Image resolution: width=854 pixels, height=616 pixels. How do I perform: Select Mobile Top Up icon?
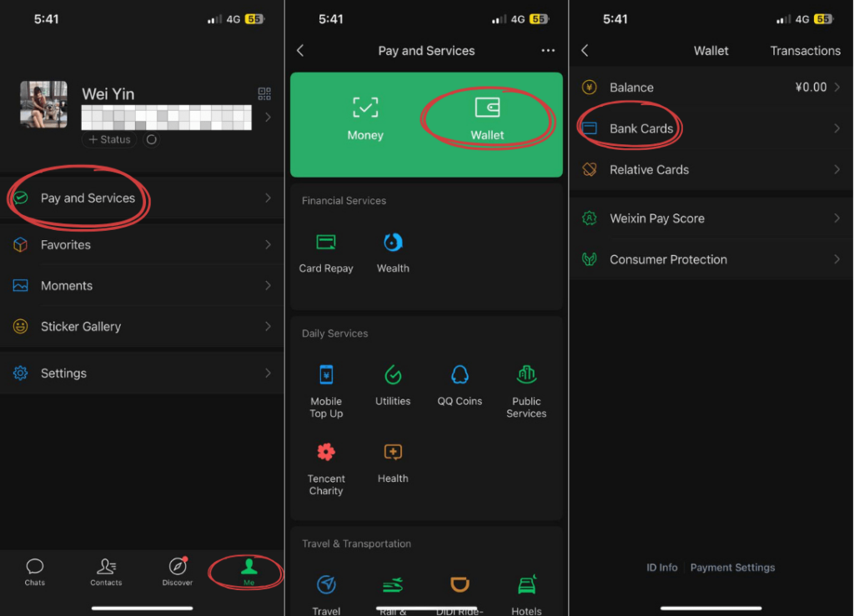326,375
